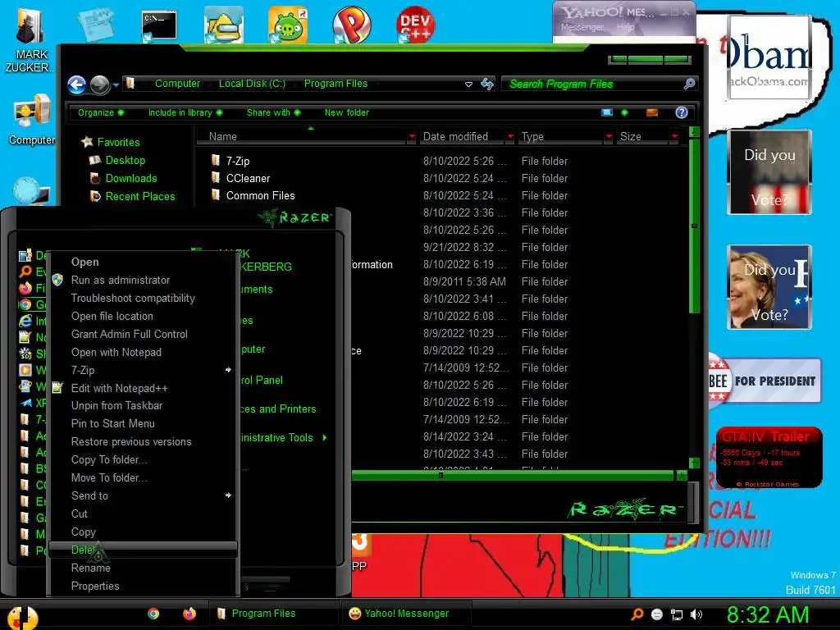Choose Delete in context menu
840x630 pixels.
tap(143, 550)
